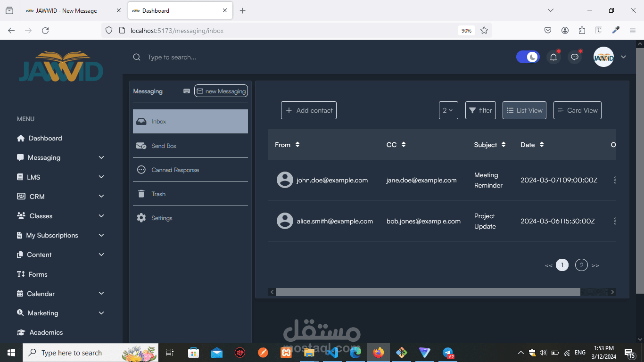The image size is (644, 362).
Task: Sort messages by the Date column
Action: point(542,145)
